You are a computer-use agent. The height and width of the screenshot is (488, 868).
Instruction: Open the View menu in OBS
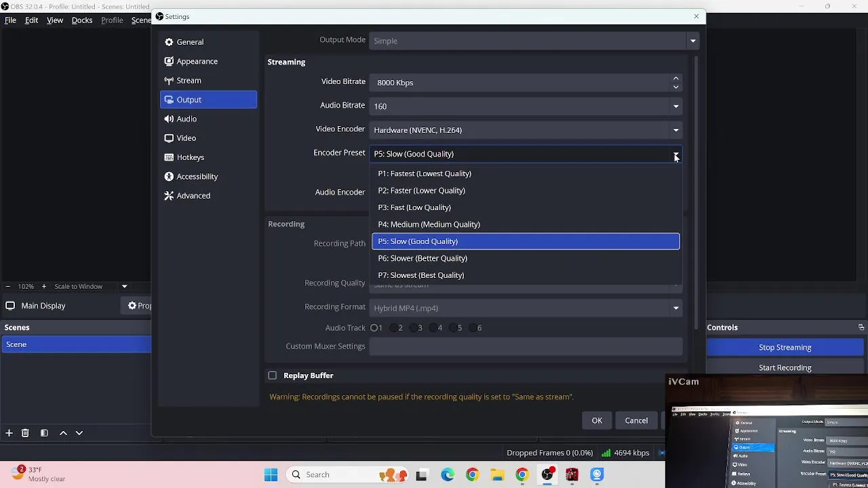pyautogui.click(x=55, y=20)
